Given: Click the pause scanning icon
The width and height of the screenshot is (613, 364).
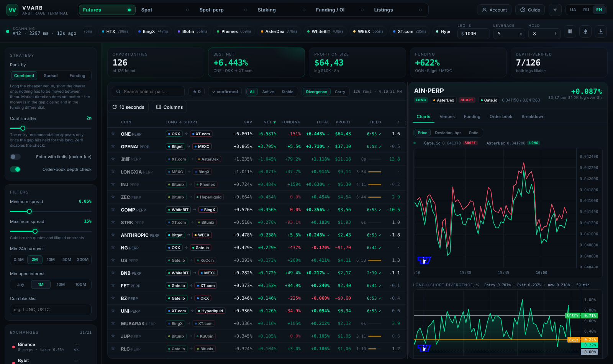Looking at the screenshot, I should 570,31.
